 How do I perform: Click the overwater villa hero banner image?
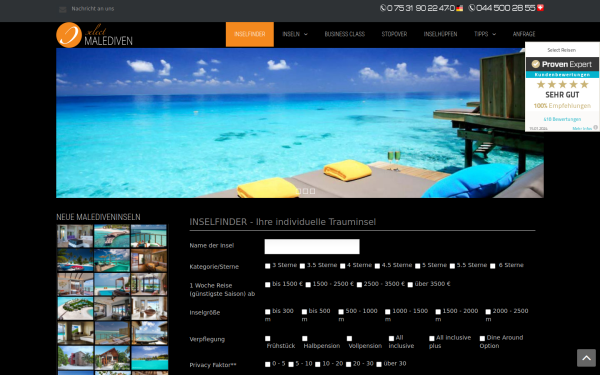[300, 123]
